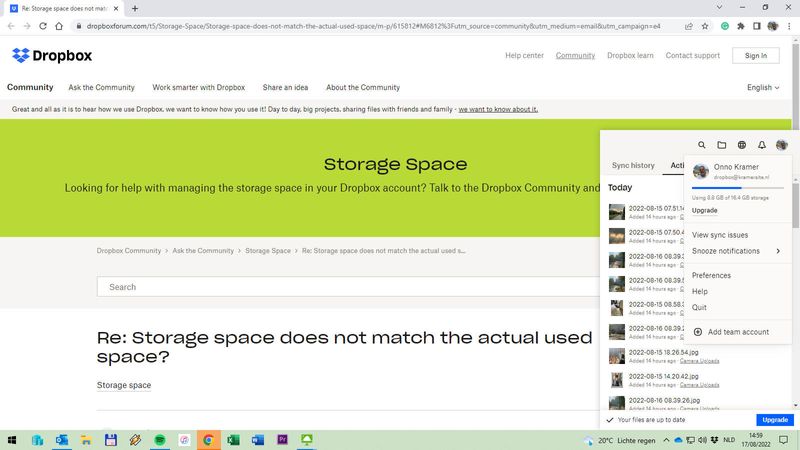Reload the page in Chrome
Image resolution: width=800 pixels, height=450 pixels.
point(43,26)
